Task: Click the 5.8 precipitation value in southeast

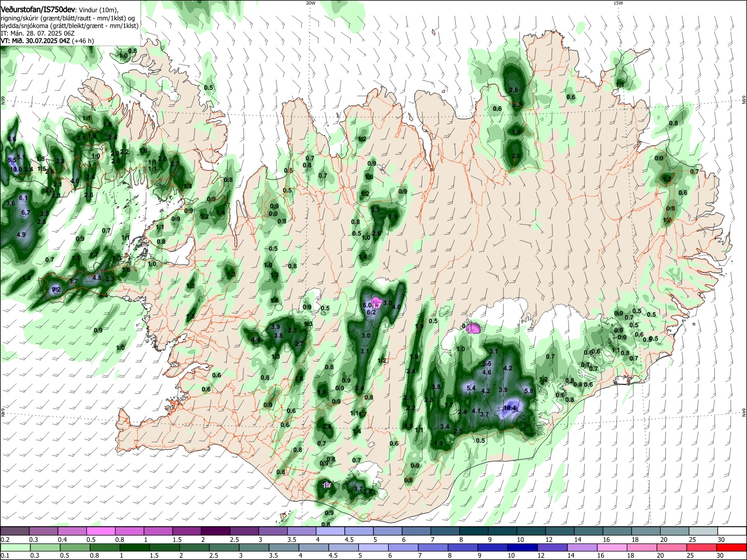Action: [529, 391]
